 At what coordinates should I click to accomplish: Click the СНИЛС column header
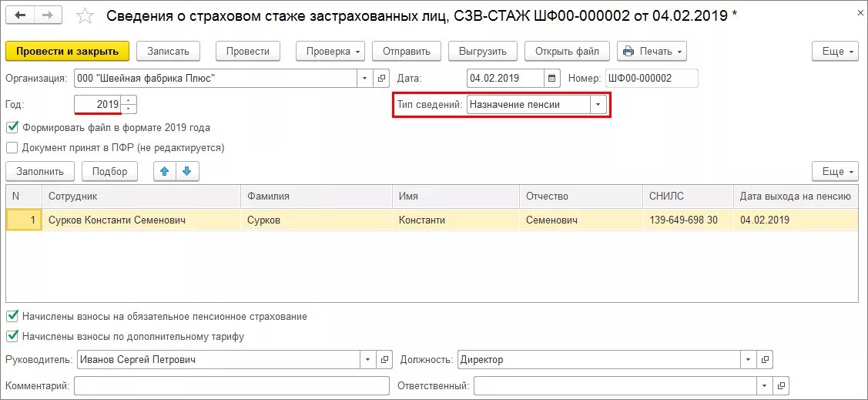click(x=688, y=196)
